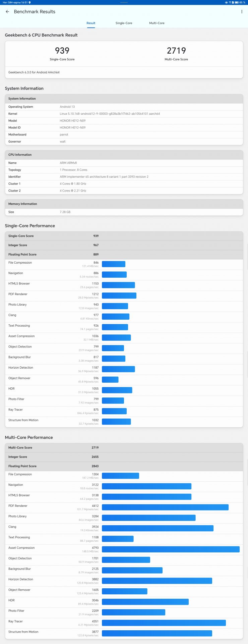248x644 pixels.
Task: Click the single-core Object Remover score bar
Action: (110, 380)
